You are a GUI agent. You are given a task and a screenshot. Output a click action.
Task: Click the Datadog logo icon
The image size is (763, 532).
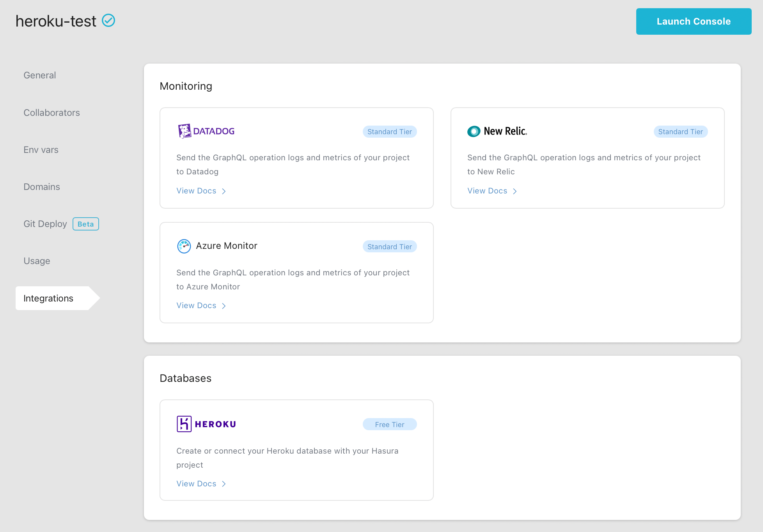click(x=184, y=131)
